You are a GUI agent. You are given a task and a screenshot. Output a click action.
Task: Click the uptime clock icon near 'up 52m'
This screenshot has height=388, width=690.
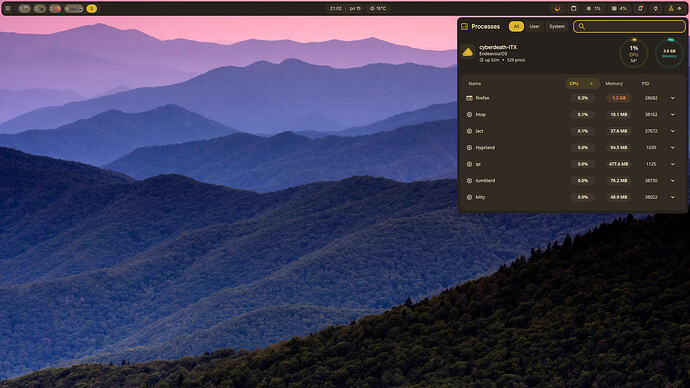point(481,60)
